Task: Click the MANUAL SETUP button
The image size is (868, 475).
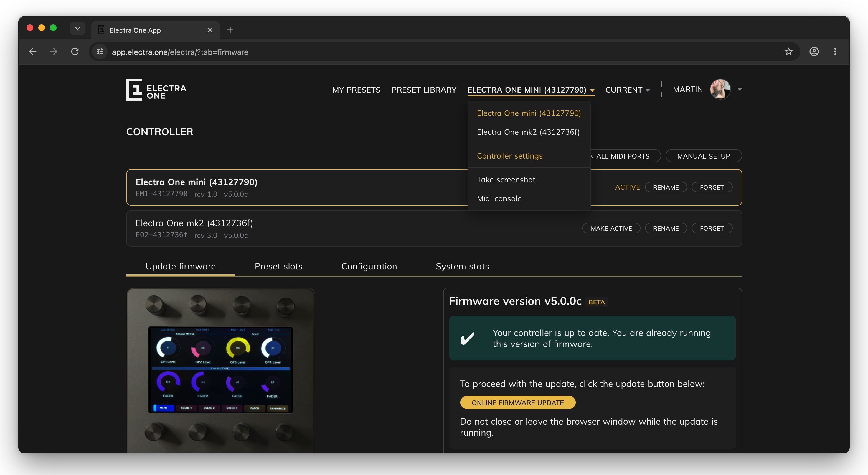Action: [x=704, y=156]
